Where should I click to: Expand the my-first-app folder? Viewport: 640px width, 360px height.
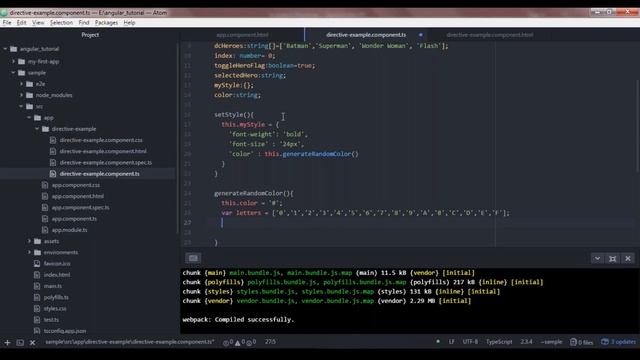13,62
